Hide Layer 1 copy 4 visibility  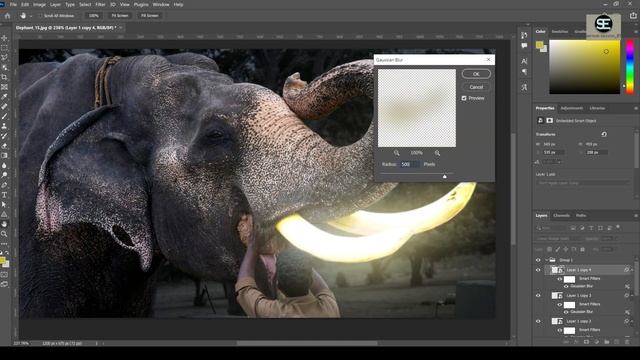pos(538,270)
